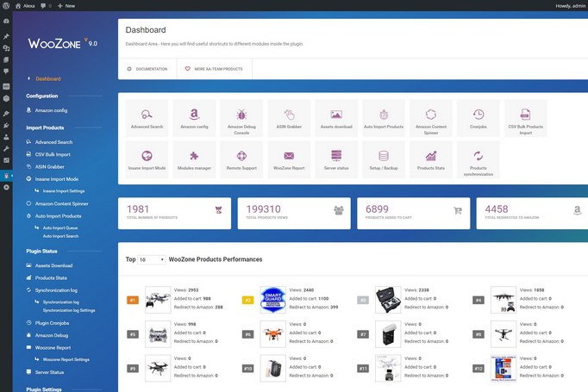Select Dashboard in the WooZone sidebar
The height and width of the screenshot is (392, 588).
pos(48,78)
